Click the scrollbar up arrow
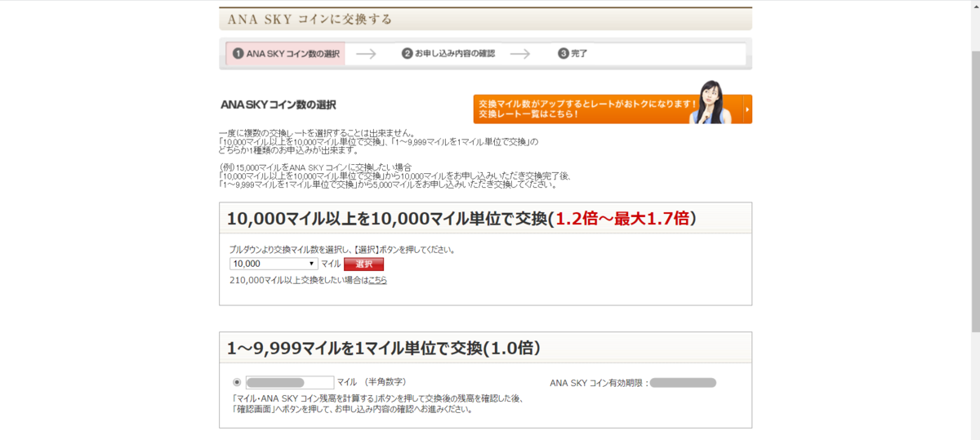 coord(974,5)
